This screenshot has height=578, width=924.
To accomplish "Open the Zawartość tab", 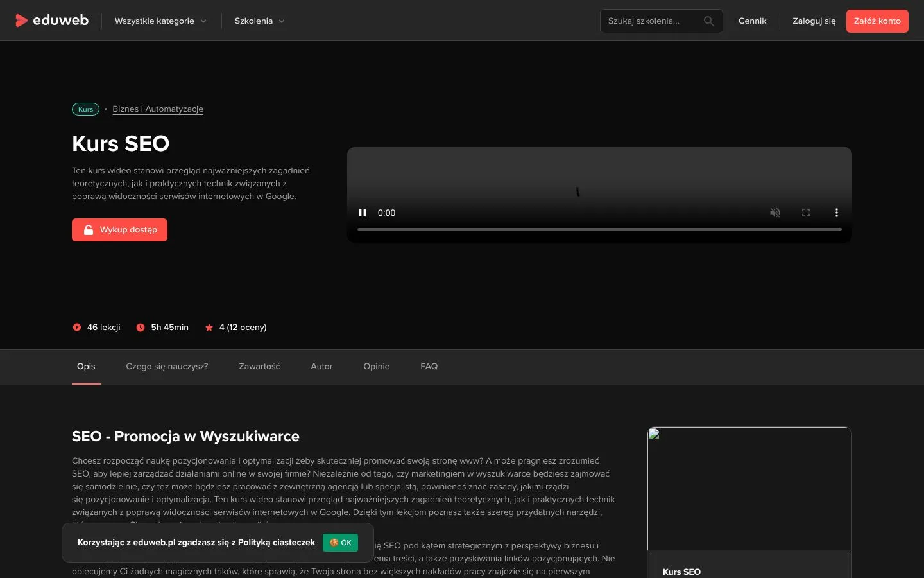I will click(259, 367).
